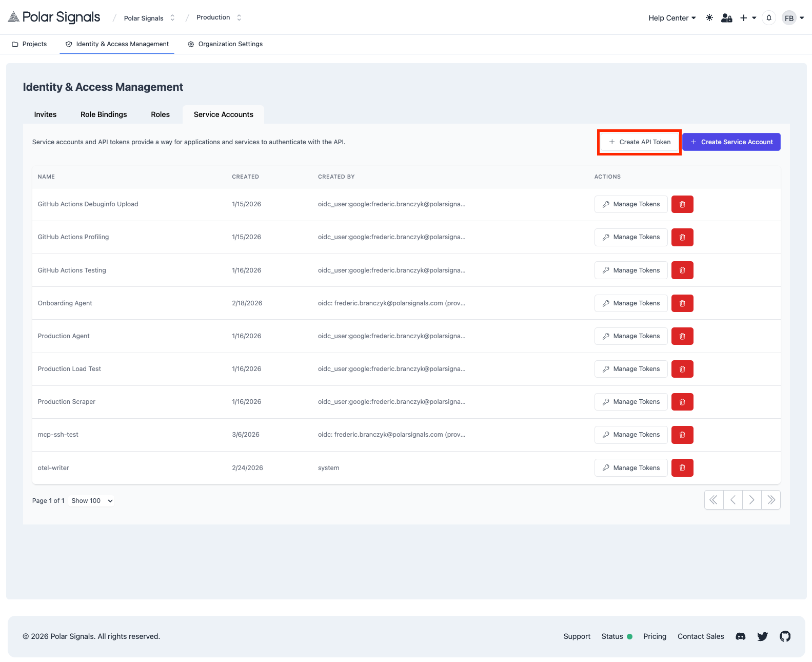Toggle the light/dark theme sun icon
812x662 pixels.
tap(709, 18)
